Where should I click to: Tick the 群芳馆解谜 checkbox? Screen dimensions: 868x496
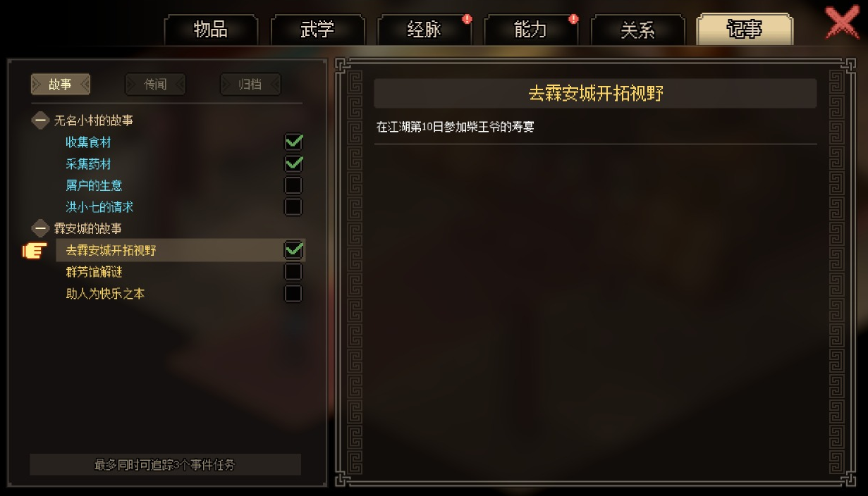293,272
